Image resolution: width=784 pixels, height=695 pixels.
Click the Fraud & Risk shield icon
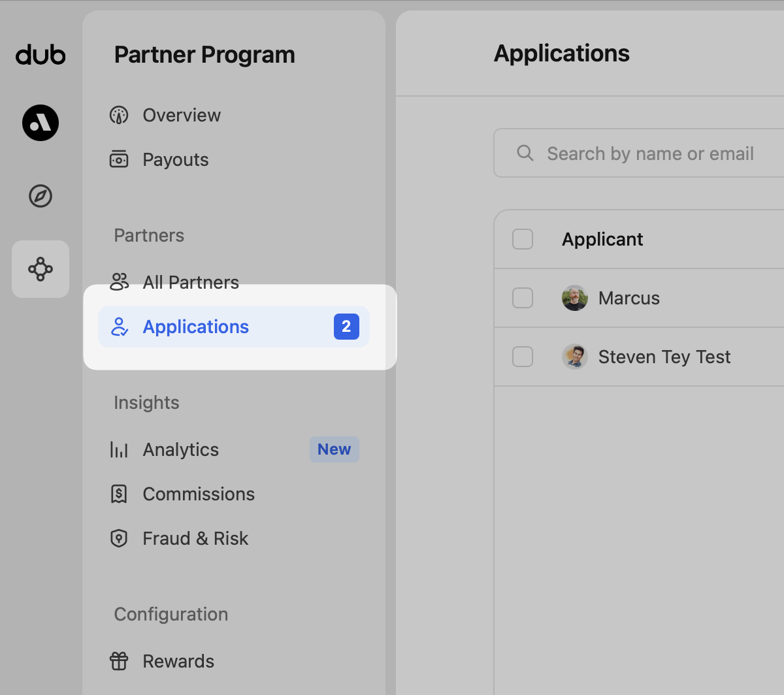119,538
